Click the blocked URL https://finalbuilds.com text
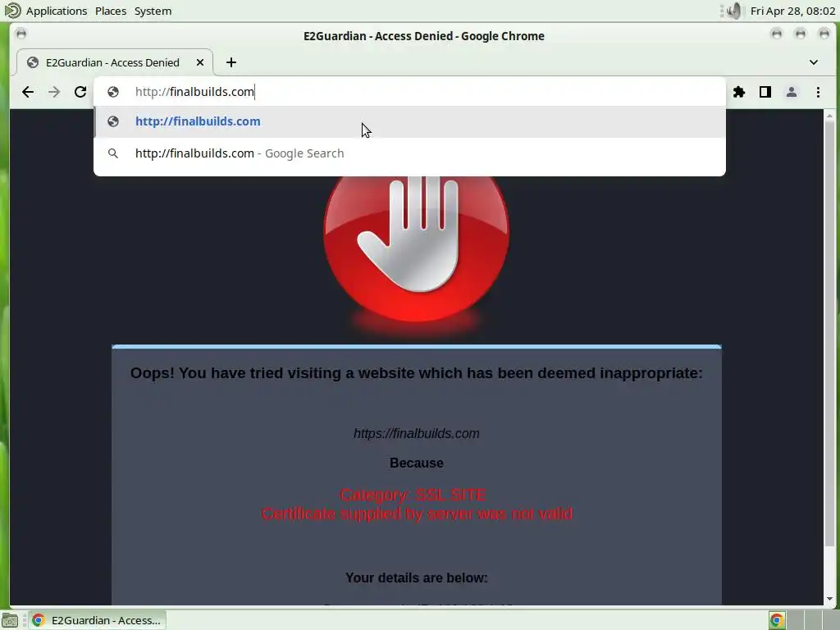 point(416,433)
